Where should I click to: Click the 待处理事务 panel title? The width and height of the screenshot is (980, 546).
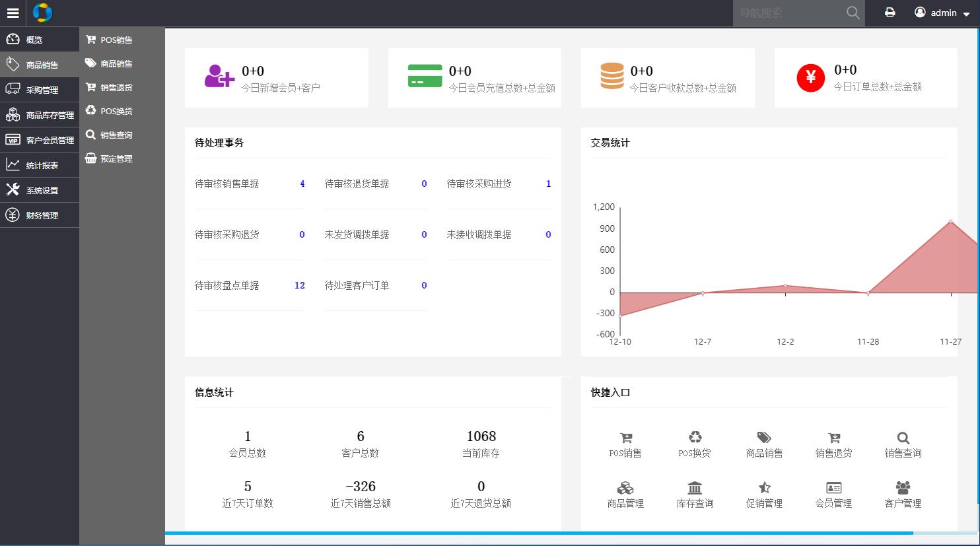pos(219,143)
